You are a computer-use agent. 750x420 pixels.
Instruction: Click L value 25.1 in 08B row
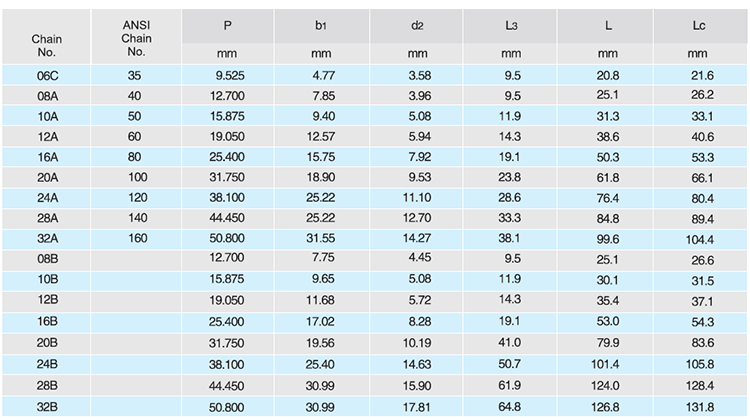pos(607,260)
